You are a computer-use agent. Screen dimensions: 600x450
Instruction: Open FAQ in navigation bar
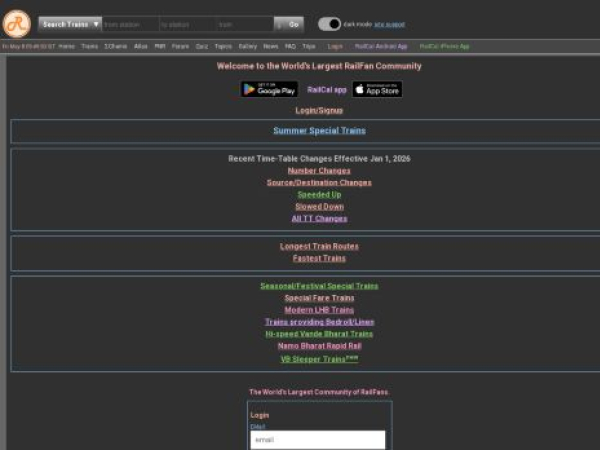pyautogui.click(x=290, y=46)
